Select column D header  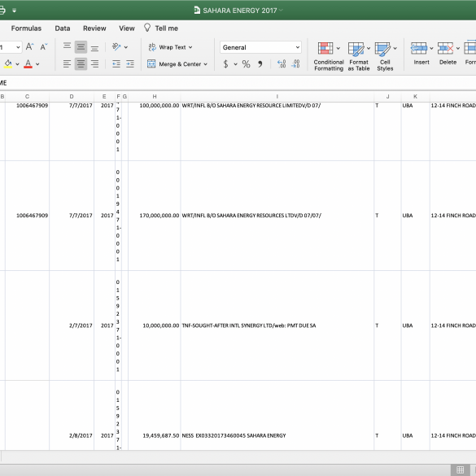[x=72, y=97]
